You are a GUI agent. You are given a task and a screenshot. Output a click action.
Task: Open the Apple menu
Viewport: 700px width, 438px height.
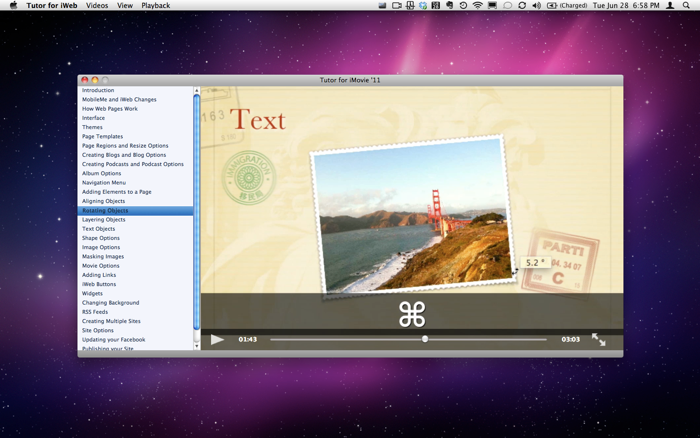(13, 6)
